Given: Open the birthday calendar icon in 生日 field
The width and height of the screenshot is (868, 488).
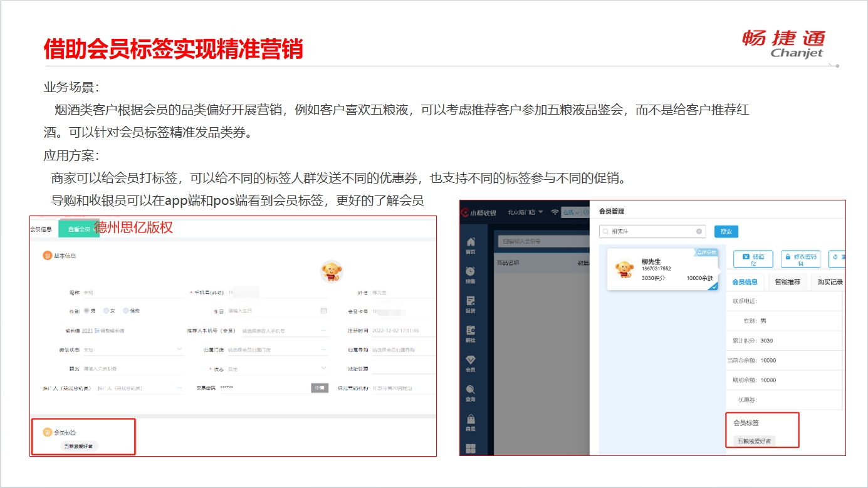Looking at the screenshot, I should 323,311.
